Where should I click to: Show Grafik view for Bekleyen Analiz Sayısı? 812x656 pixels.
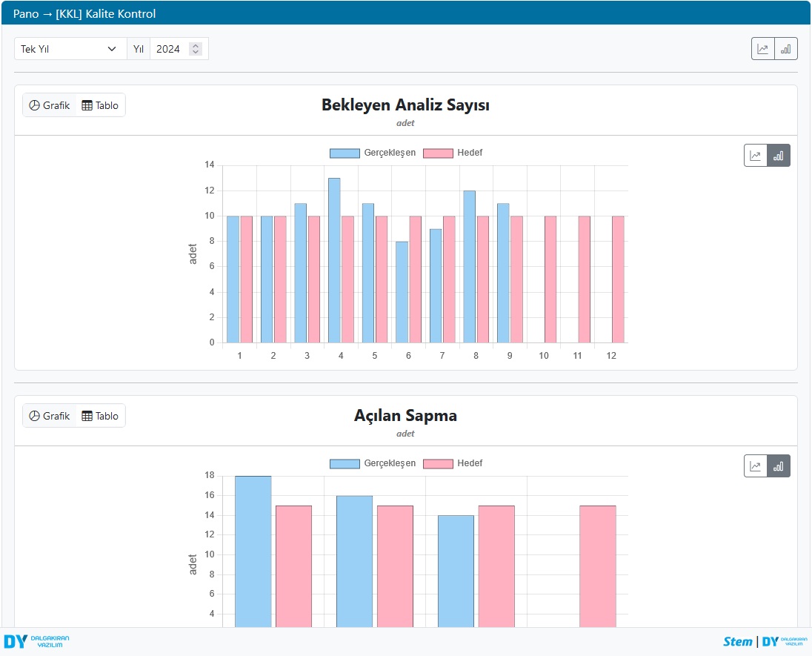(50, 105)
